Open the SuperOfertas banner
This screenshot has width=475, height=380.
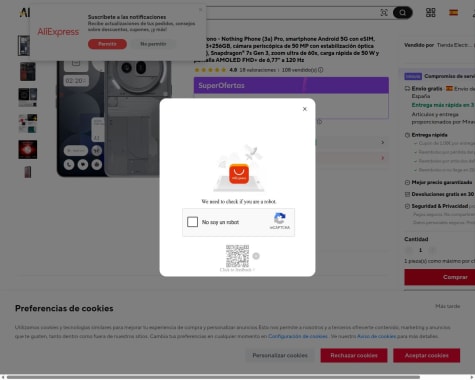point(291,85)
